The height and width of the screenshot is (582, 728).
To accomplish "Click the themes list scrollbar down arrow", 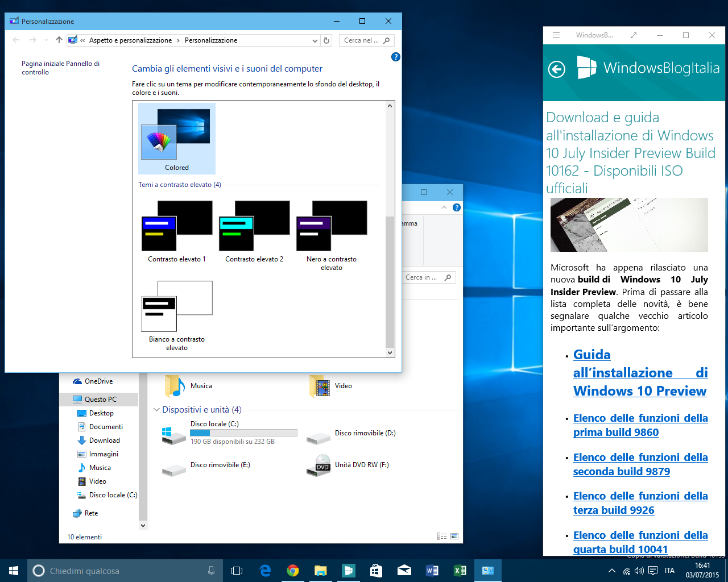I will [390, 353].
